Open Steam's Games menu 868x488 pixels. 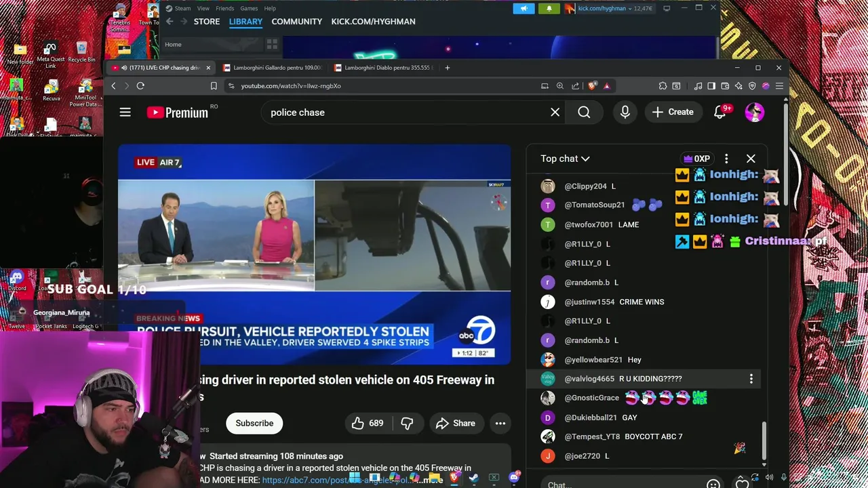pyautogui.click(x=249, y=8)
